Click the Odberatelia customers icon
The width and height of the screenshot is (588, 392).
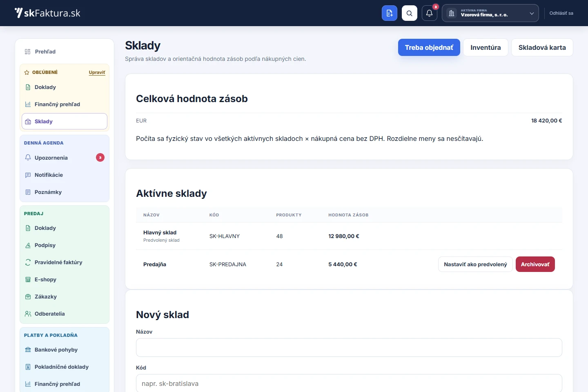(x=28, y=314)
